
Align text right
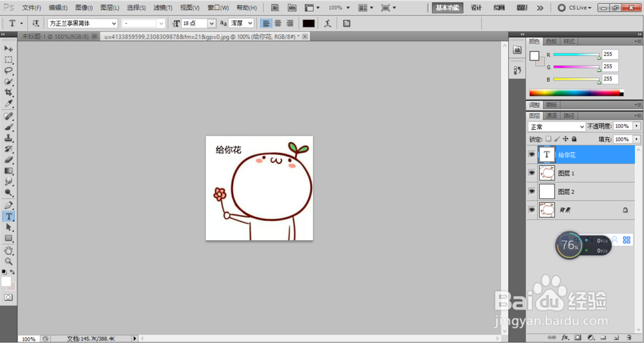290,23
